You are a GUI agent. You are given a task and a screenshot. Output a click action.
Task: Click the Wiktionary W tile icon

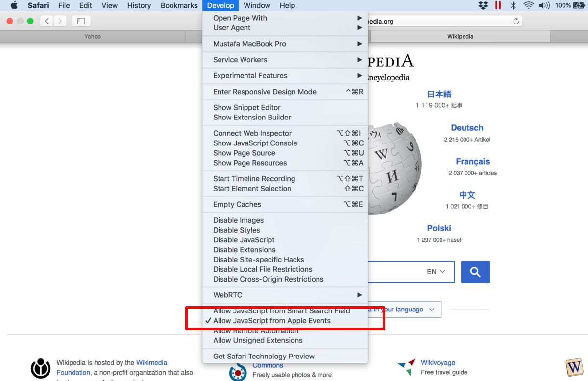pyautogui.click(x=574, y=367)
